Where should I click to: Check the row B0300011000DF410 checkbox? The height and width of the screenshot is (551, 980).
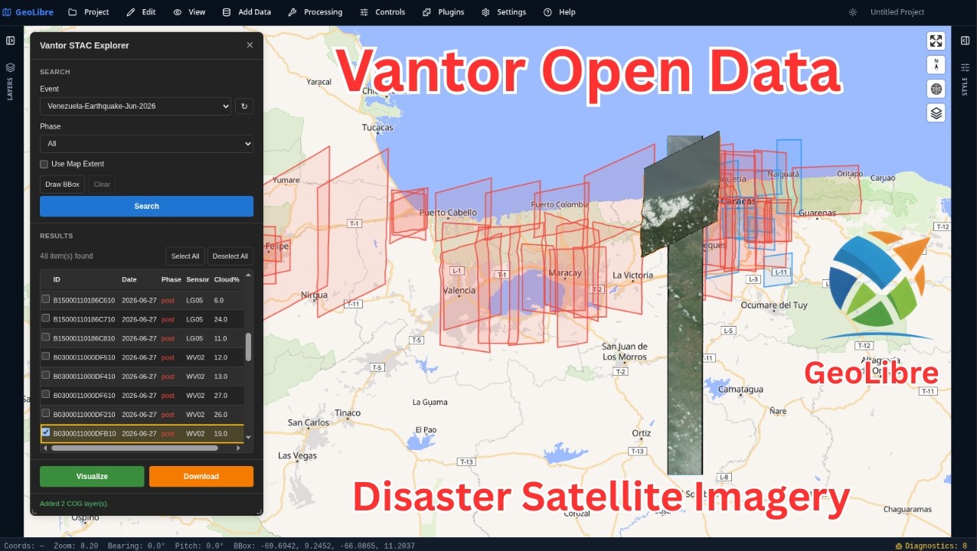coord(46,375)
